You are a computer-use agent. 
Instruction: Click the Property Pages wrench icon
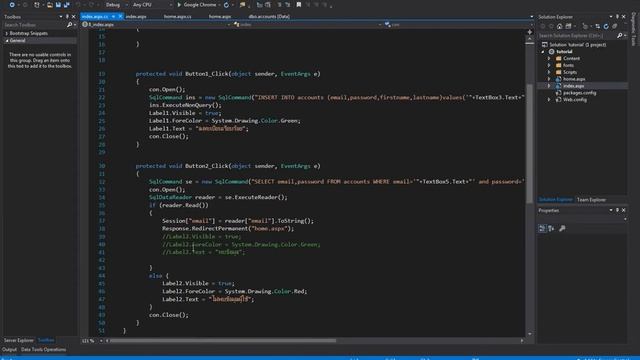coord(562,229)
